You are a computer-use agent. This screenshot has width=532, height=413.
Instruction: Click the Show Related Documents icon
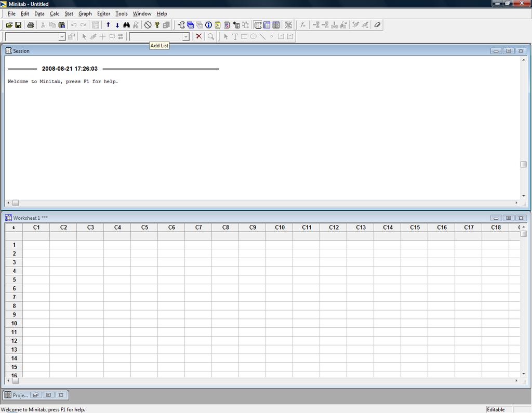(236, 25)
